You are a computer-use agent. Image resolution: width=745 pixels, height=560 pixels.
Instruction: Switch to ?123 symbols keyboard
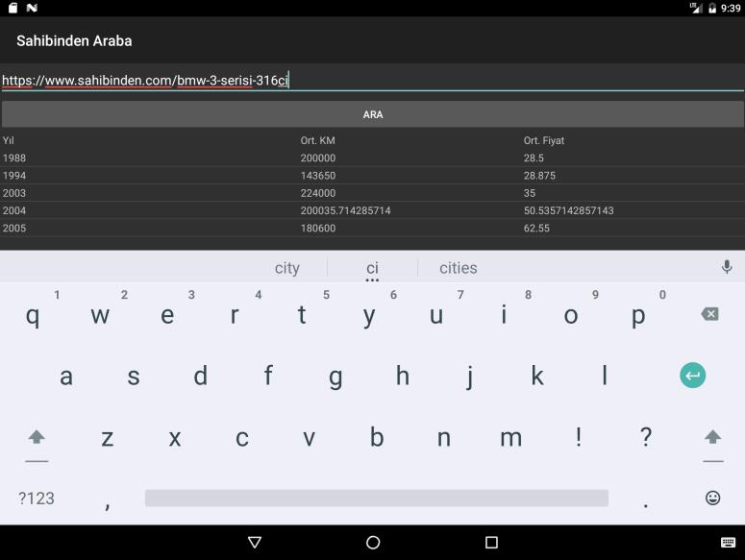pos(37,499)
